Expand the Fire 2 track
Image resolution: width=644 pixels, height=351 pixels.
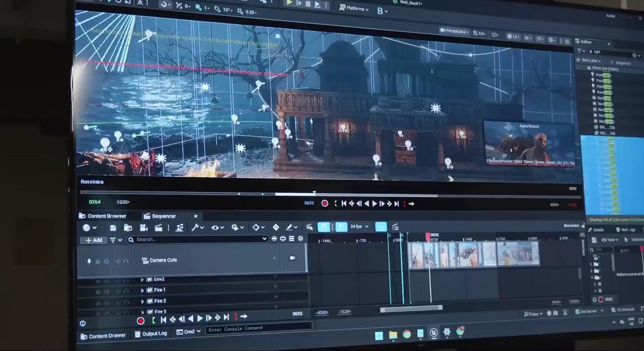(x=143, y=301)
